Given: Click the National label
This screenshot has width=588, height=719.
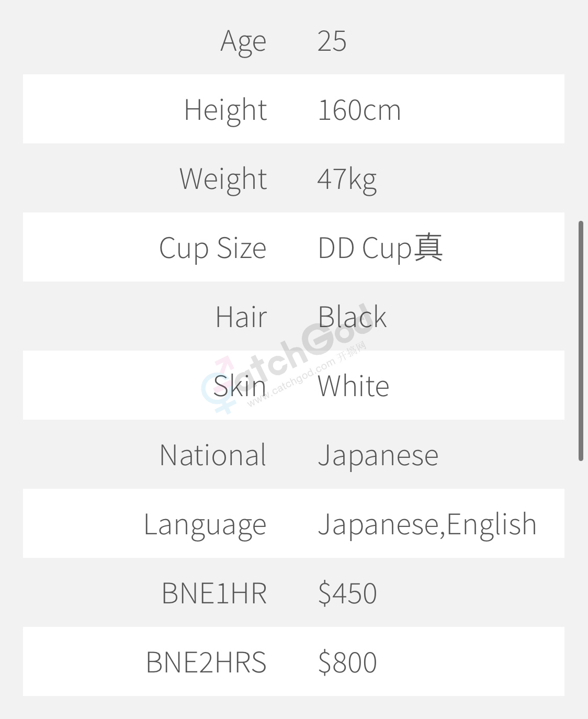Looking at the screenshot, I should (x=213, y=455).
